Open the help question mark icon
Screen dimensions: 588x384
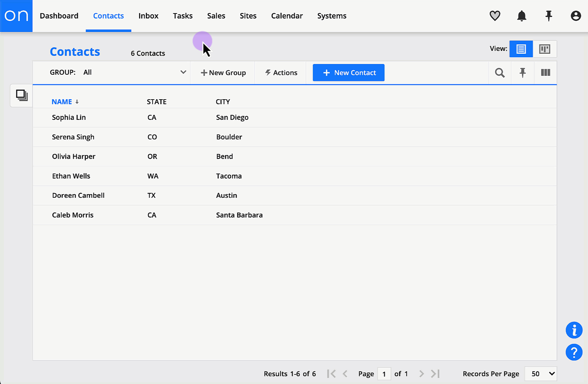pos(574,352)
